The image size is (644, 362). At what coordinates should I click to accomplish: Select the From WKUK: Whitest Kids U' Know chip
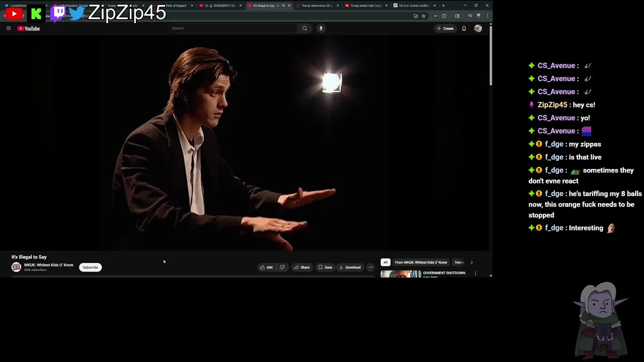click(421, 262)
